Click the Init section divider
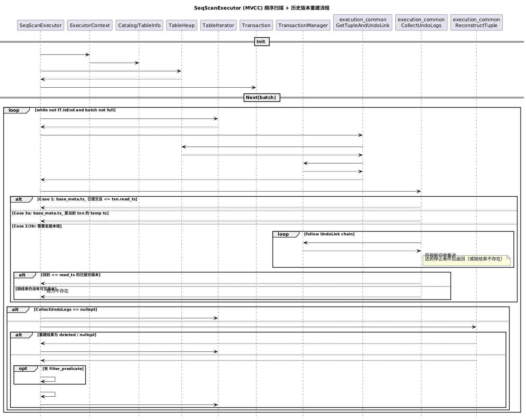The width and height of the screenshot is (526, 420). (261, 41)
